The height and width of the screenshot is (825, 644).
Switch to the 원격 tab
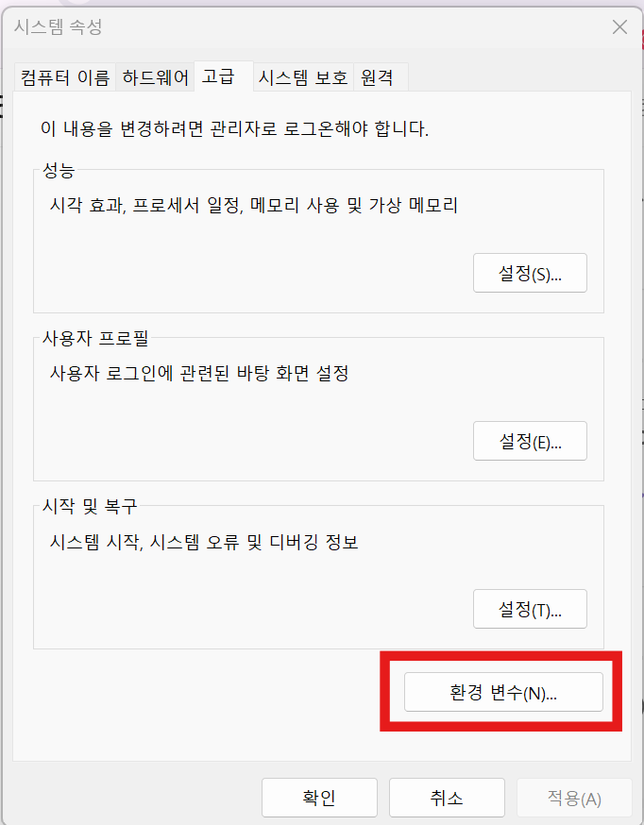click(x=381, y=77)
